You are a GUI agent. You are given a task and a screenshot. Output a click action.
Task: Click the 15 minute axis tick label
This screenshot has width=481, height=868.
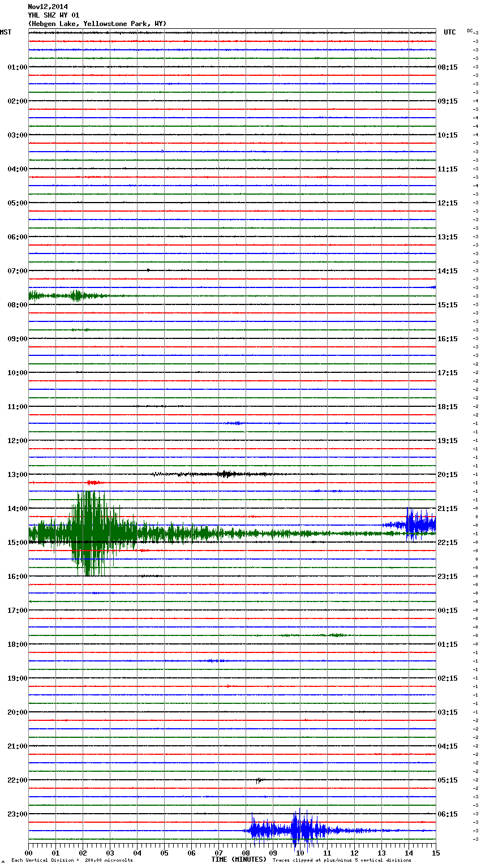point(436,853)
